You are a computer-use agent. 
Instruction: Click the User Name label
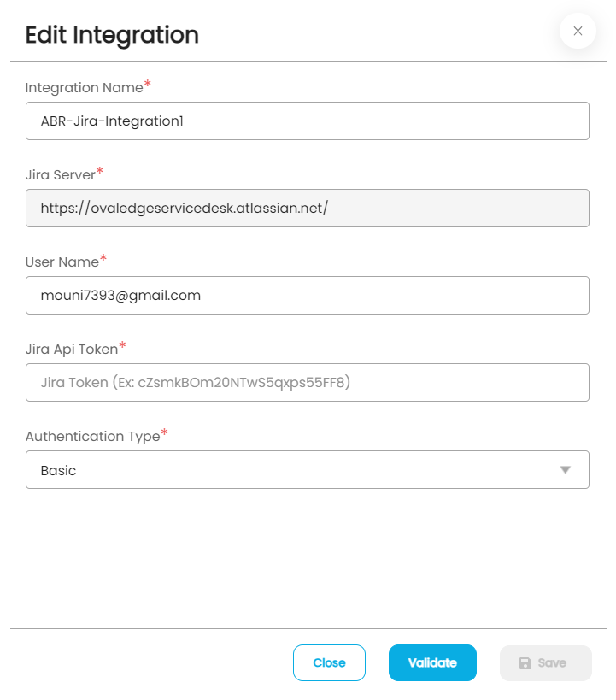(62, 262)
